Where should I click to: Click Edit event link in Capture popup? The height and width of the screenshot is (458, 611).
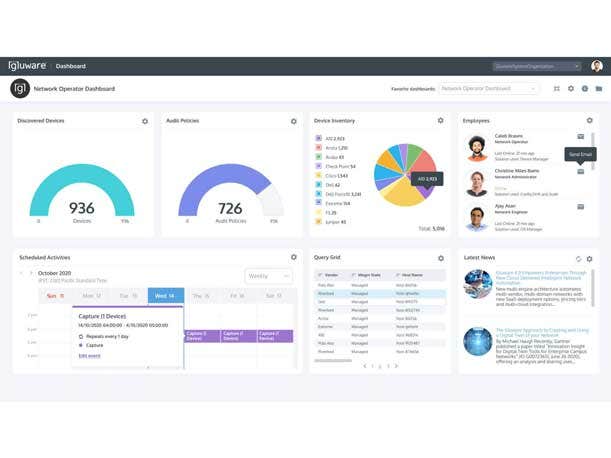(x=89, y=355)
